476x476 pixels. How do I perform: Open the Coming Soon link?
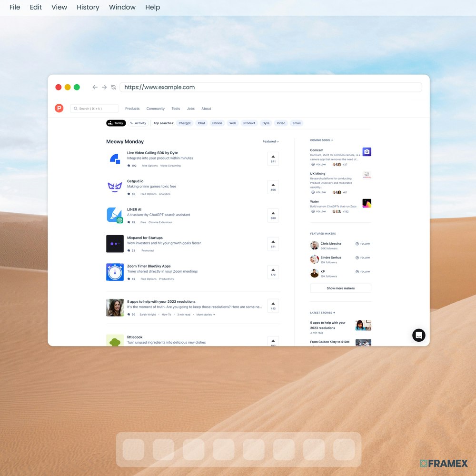[321, 140]
